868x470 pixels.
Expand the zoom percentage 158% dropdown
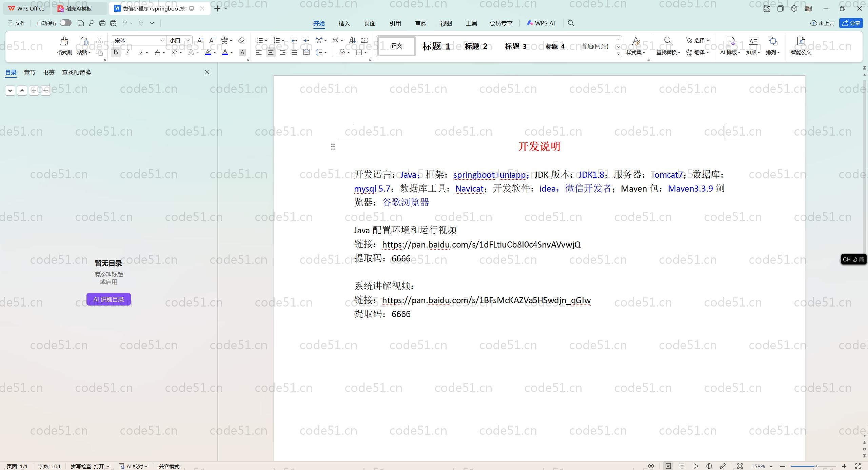(x=771, y=466)
